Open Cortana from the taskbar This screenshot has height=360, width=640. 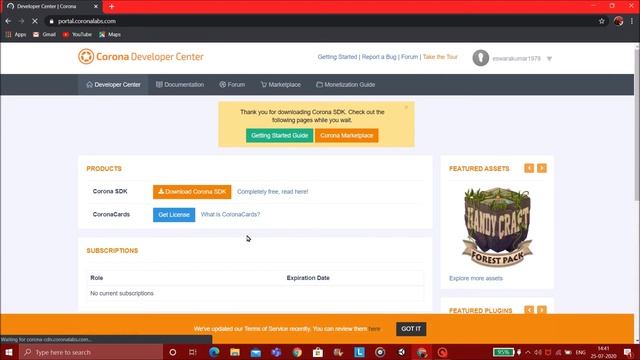(173, 352)
